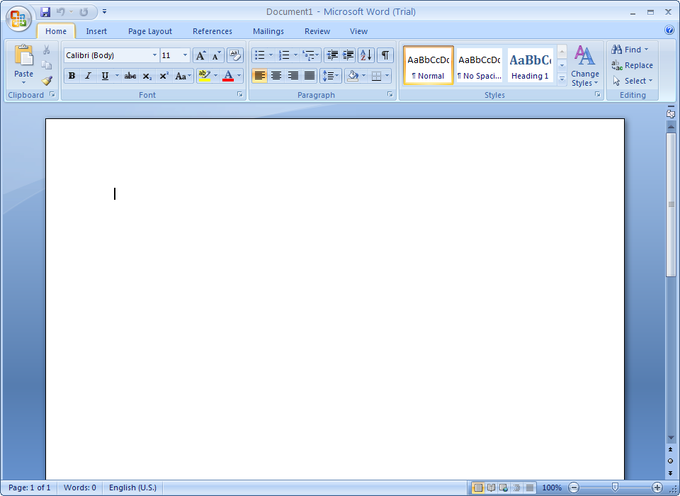Customize Quick Access Toolbar dropdown
This screenshot has height=496, width=680.
click(105, 12)
